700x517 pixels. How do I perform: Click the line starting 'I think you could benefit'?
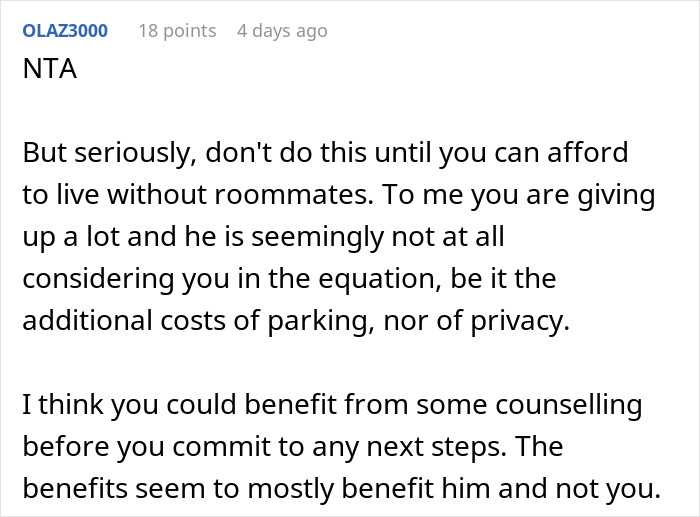pos(333,405)
